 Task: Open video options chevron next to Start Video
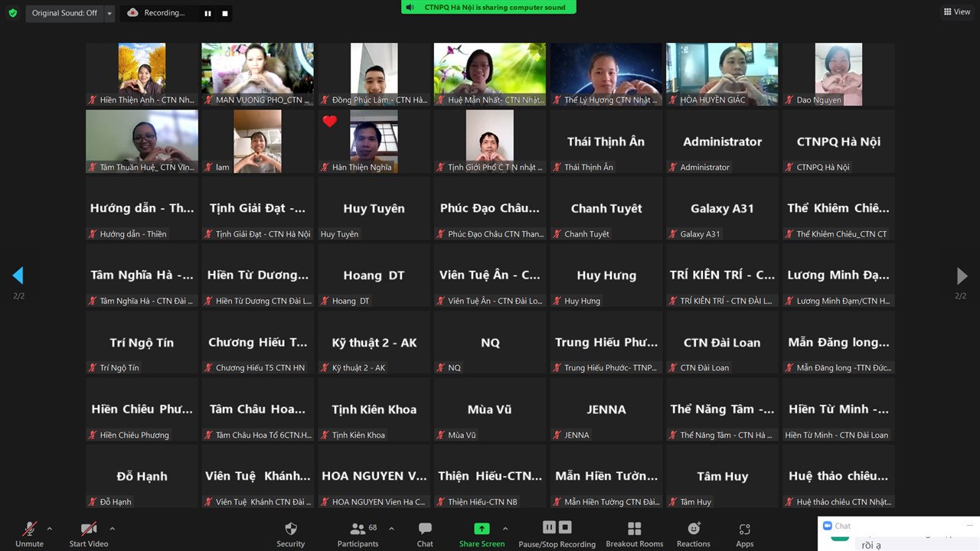113,528
